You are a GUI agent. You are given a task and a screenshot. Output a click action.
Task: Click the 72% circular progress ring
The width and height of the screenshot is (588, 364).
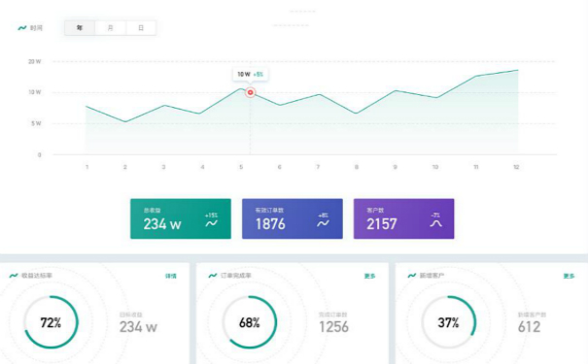pyautogui.click(x=51, y=322)
